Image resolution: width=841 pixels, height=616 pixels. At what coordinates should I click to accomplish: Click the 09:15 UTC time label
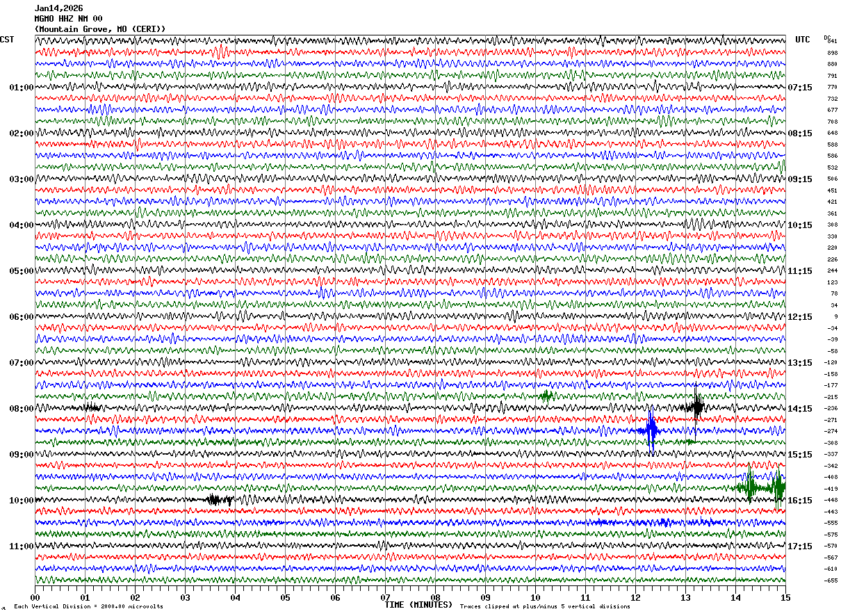pyautogui.click(x=800, y=179)
